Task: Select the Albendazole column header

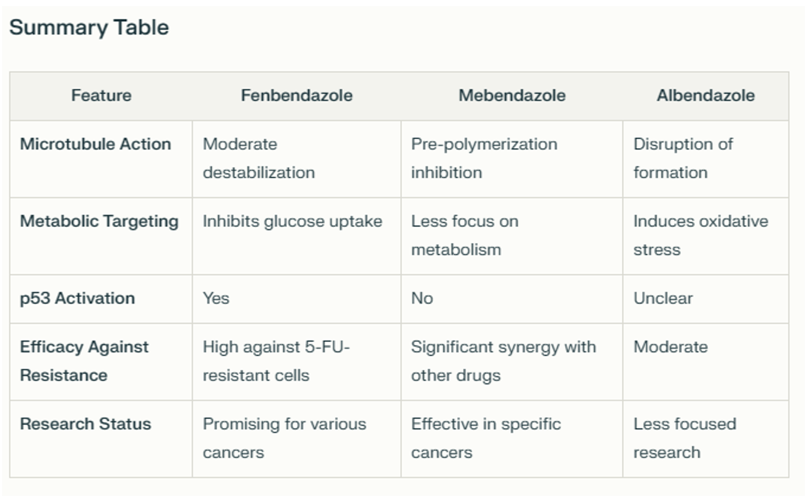Action: click(705, 96)
